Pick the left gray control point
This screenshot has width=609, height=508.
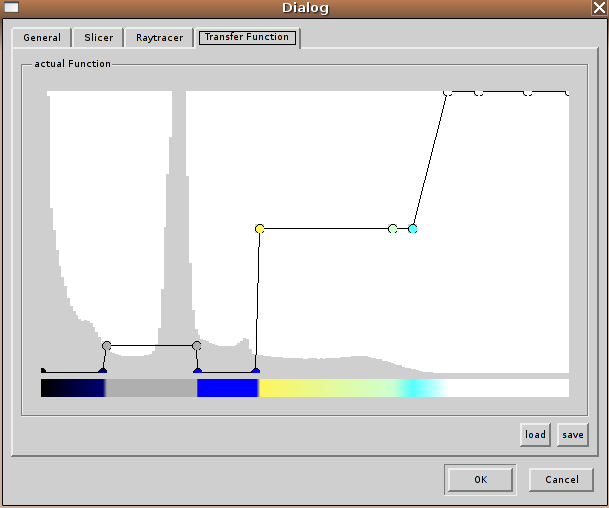click(x=106, y=346)
